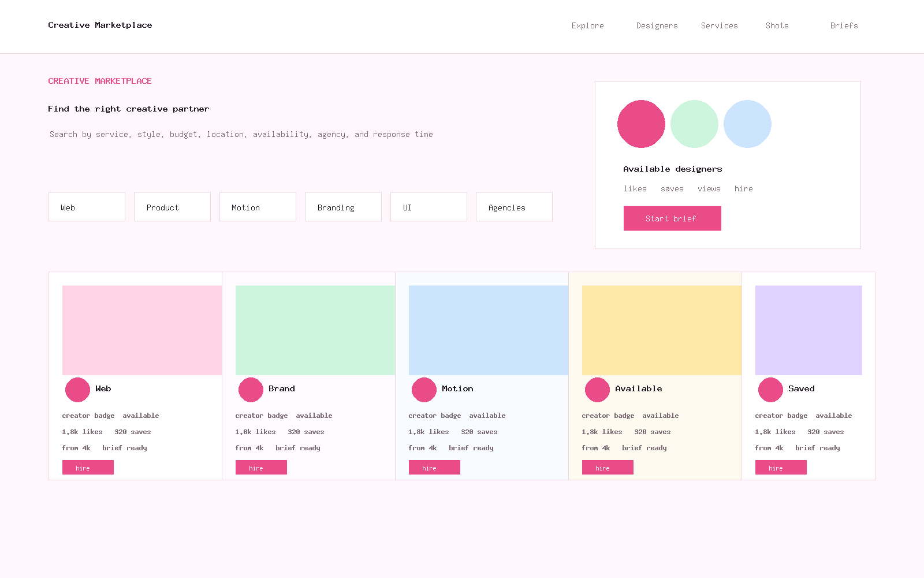Hire the Available card designer
This screenshot has width=924, height=578.
coord(608,467)
